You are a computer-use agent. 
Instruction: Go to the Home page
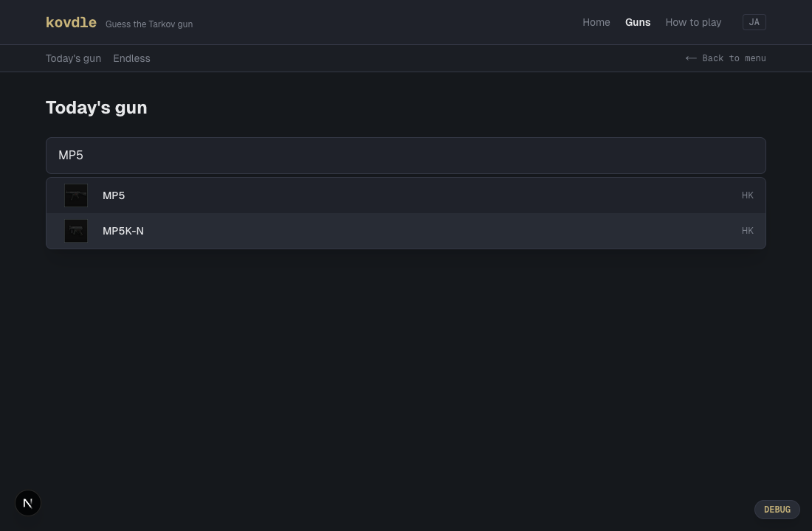(596, 22)
